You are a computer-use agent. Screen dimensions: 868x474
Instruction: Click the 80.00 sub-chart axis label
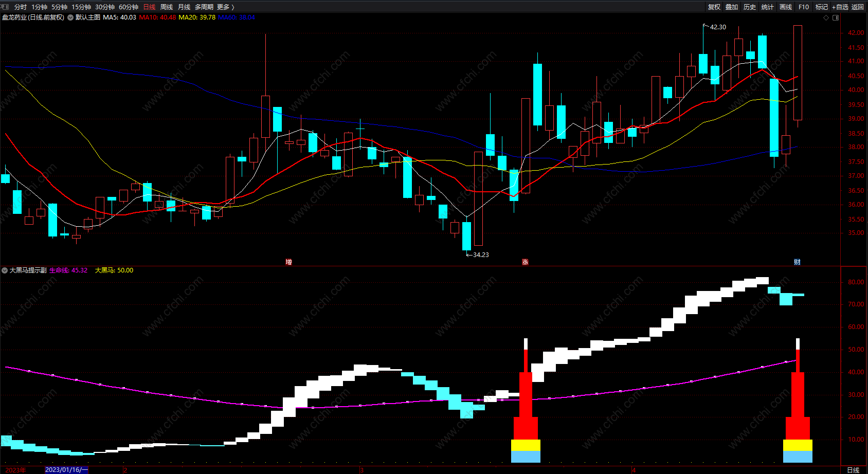[x=856, y=282]
